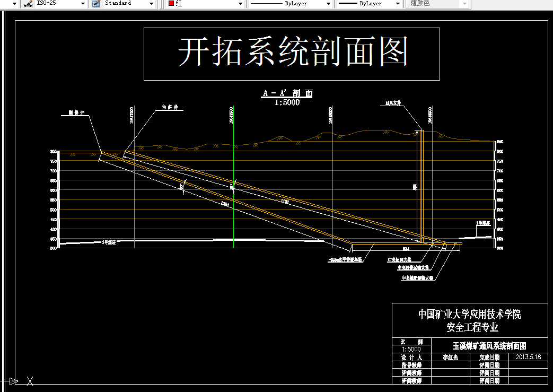Select the 1:5000 scale text under the section heading
Viewport: 553px width, 392px height.
(x=287, y=103)
